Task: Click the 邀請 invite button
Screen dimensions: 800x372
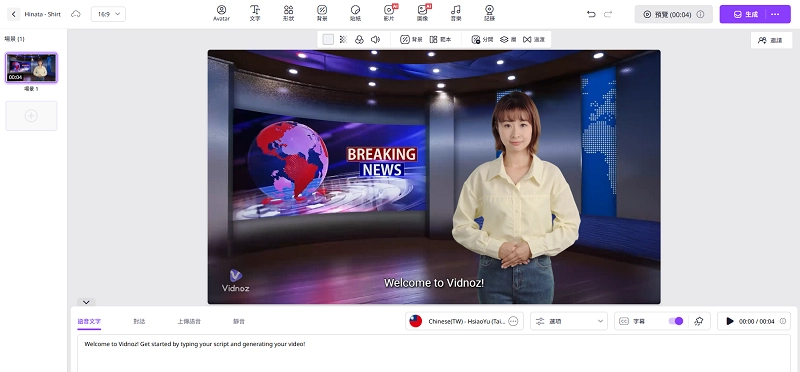Action: point(771,40)
